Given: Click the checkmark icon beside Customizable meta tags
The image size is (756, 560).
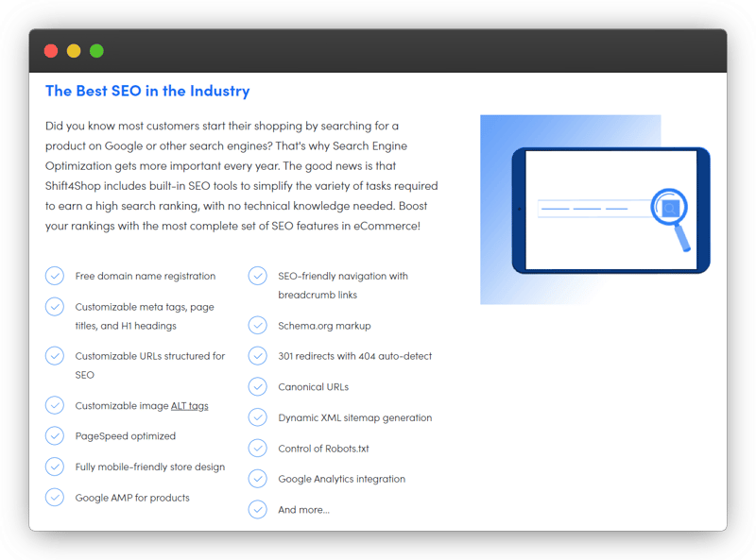Looking at the screenshot, I should pos(55,307).
